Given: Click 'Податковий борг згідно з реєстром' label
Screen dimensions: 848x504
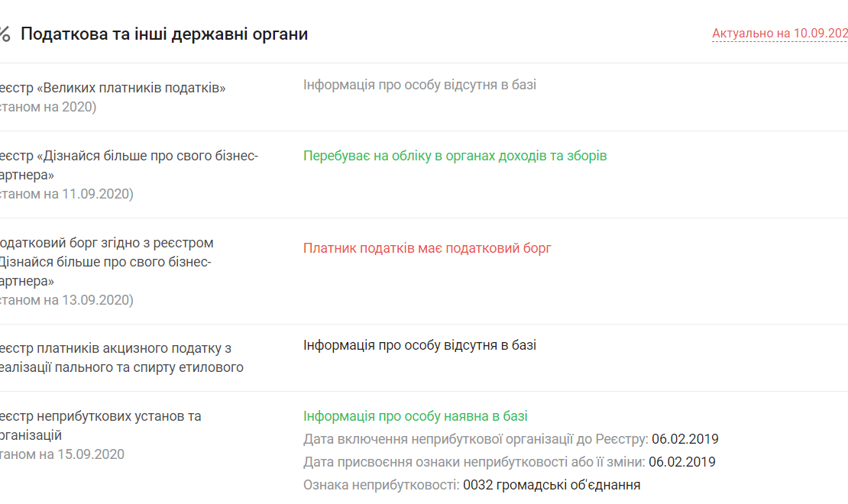Looking at the screenshot, I should pyautogui.click(x=106, y=243).
